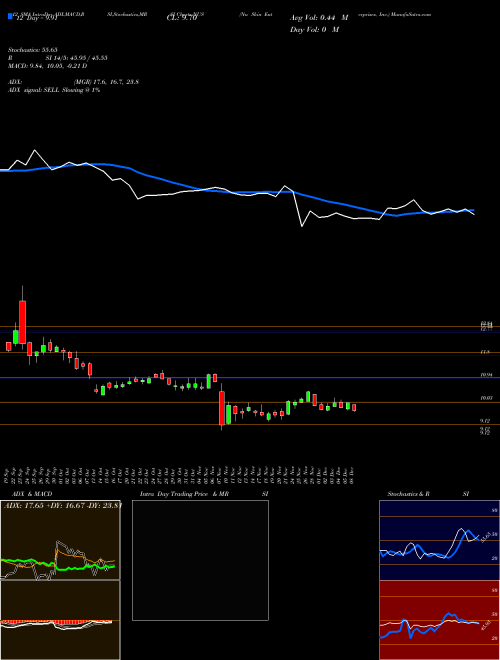The width and height of the screenshot is (500, 660).
Task: Click 'ADX signal: SELL Slowing @ 1%' text
Action: 54,90
